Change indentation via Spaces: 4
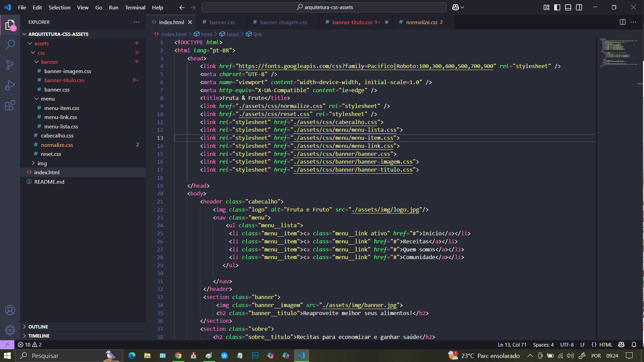The width and height of the screenshot is (644, 362). 543,345
